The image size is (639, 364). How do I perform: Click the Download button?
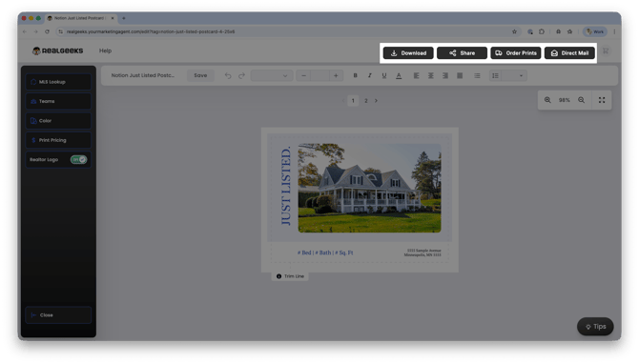408,53
